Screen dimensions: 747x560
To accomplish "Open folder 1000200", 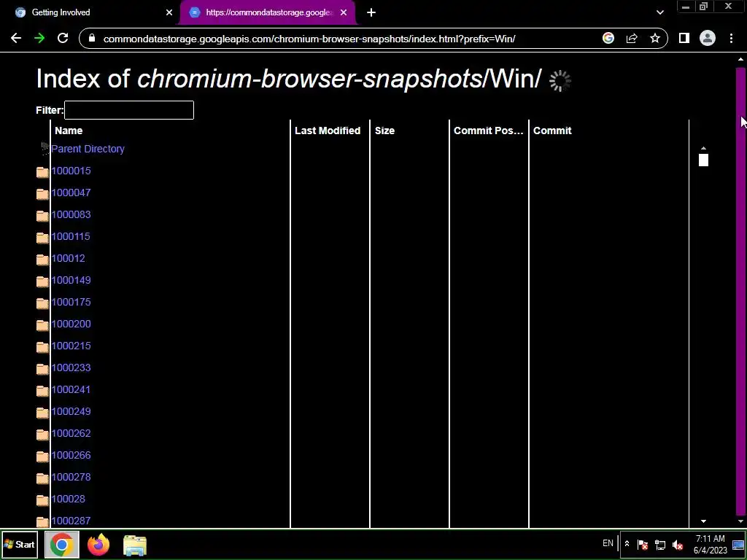I will point(71,324).
